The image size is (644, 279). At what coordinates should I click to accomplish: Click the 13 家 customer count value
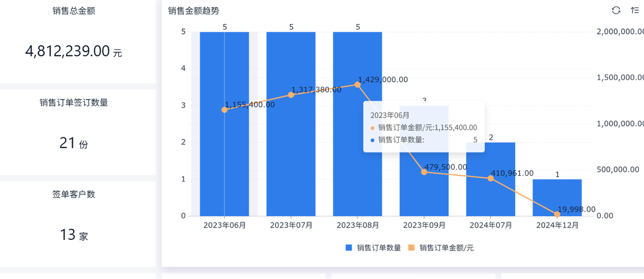tap(73, 235)
